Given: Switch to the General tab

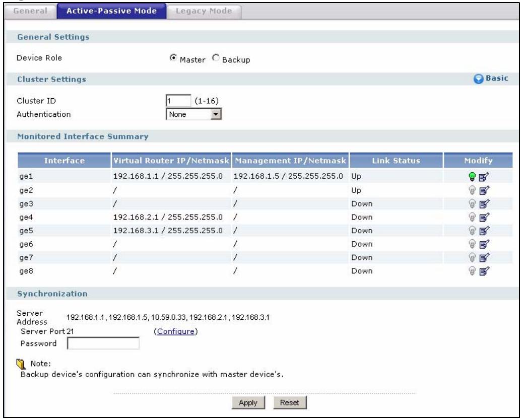Looking at the screenshot, I should (30, 11).
